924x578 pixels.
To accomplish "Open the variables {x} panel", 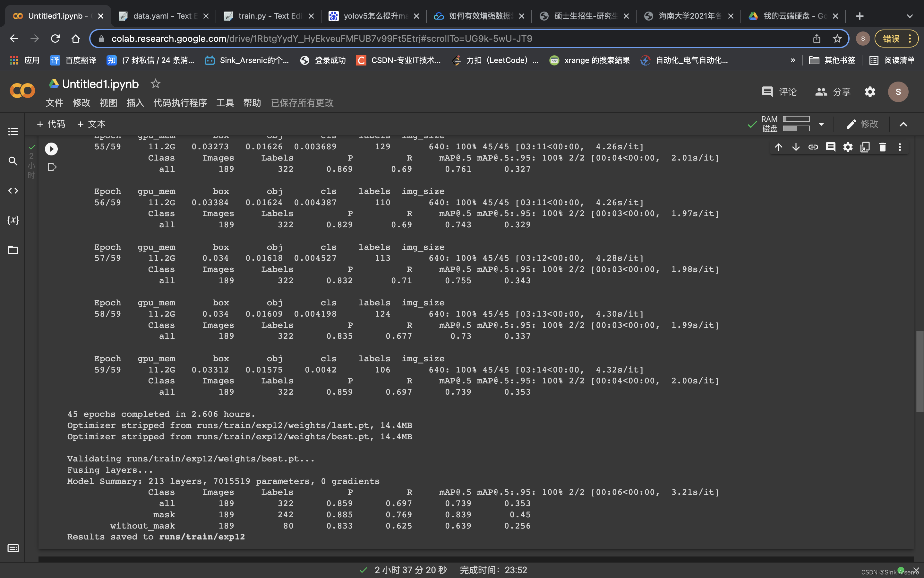I will point(13,220).
